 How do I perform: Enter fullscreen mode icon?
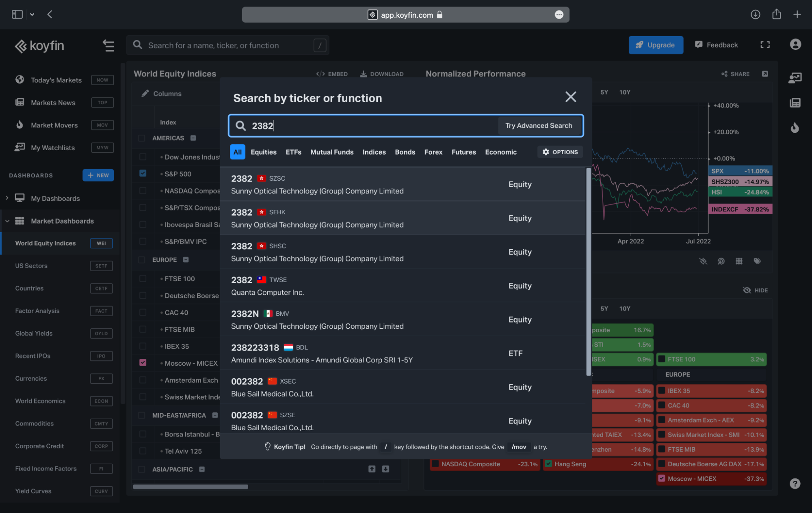click(765, 45)
